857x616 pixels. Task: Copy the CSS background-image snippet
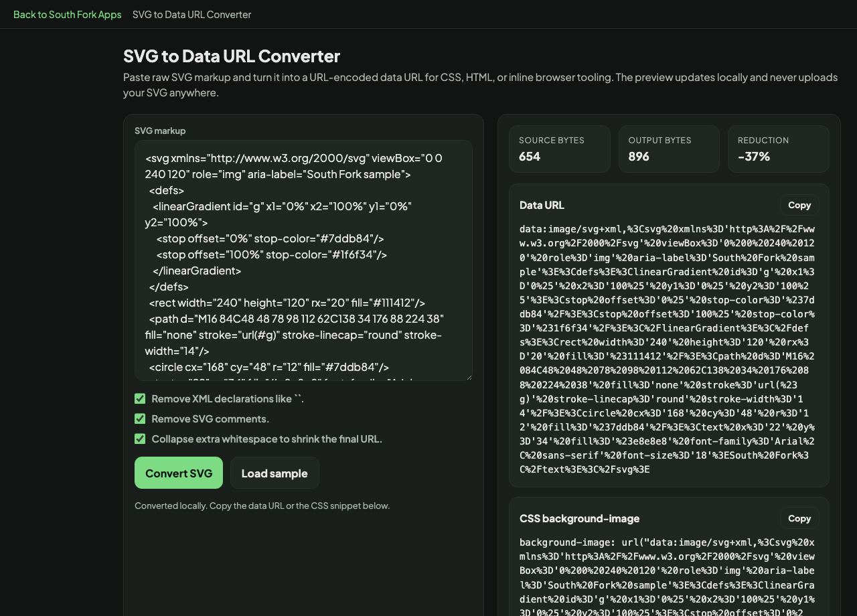click(799, 518)
